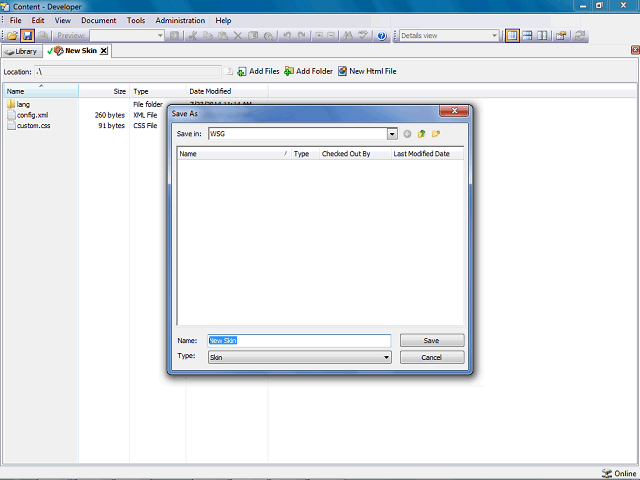Viewport: 640px width, 480px height.
Task: Click the Name input field in dialog
Action: click(x=299, y=340)
